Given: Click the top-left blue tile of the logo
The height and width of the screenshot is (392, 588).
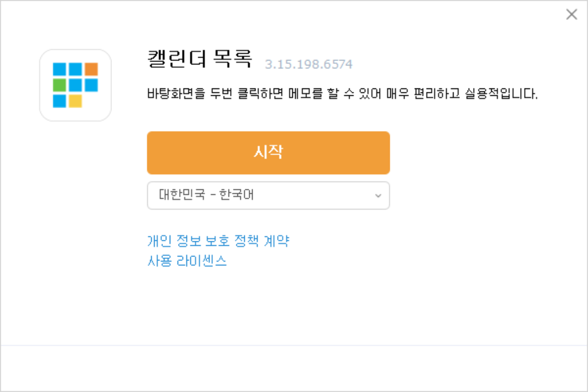Looking at the screenshot, I should click(59, 69).
